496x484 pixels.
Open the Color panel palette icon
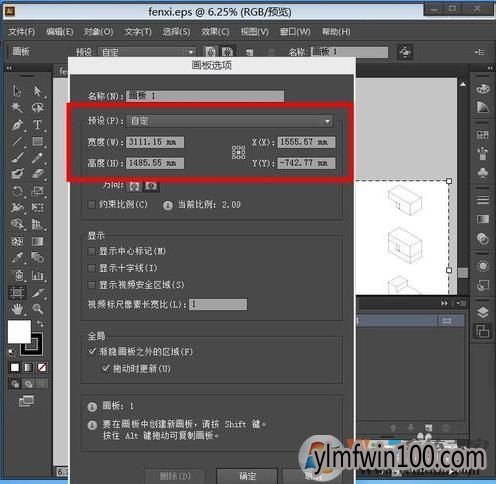click(x=482, y=89)
